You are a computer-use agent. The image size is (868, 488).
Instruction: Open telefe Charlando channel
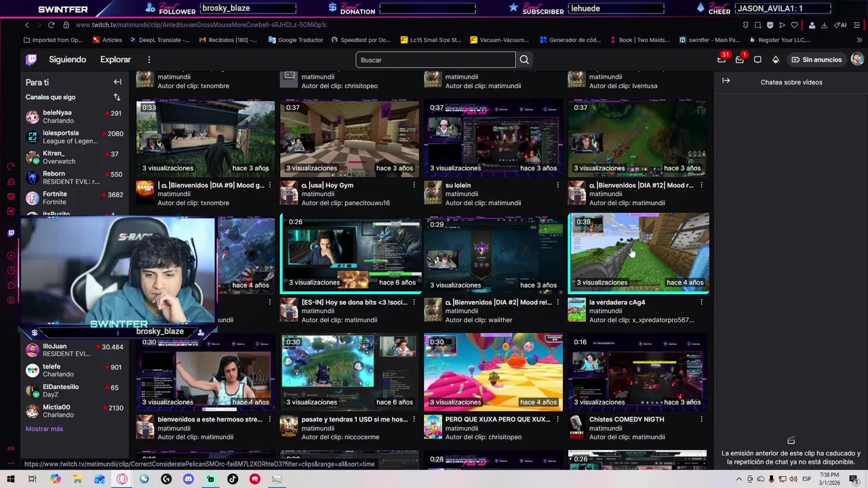74,370
